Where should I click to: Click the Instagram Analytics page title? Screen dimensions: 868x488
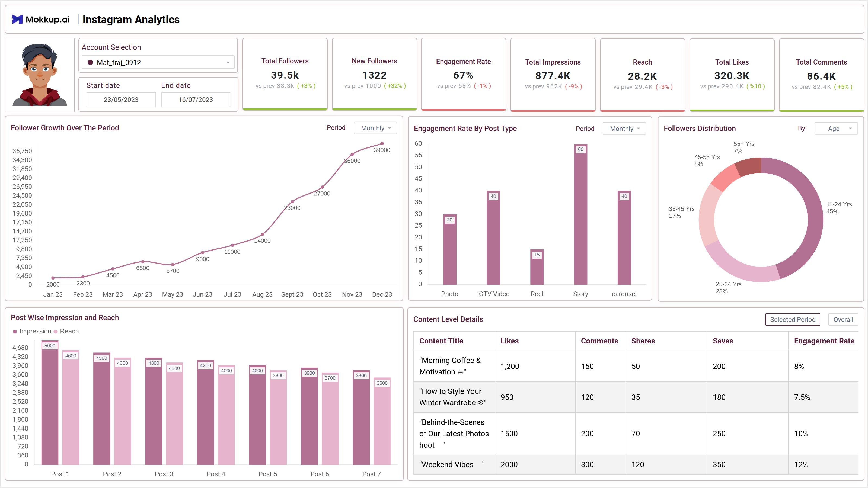coord(131,20)
